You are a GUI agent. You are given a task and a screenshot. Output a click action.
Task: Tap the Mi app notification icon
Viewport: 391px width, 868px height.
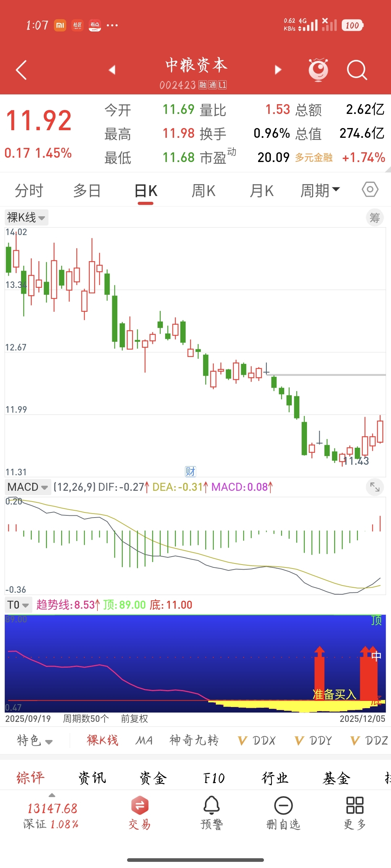click(x=60, y=25)
